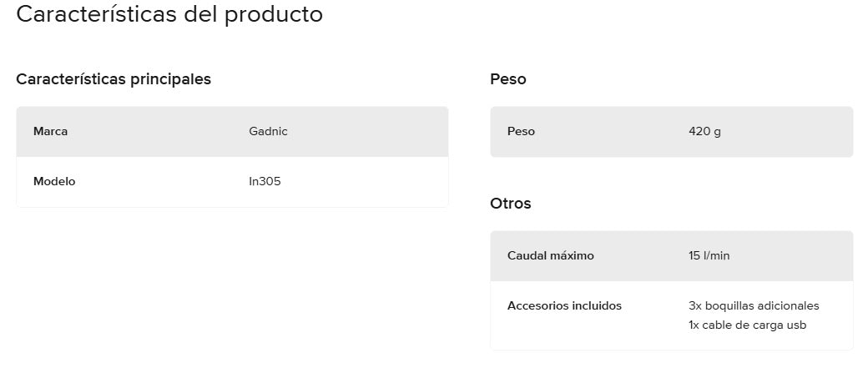Click the 'Otros' section heading

tap(510, 204)
